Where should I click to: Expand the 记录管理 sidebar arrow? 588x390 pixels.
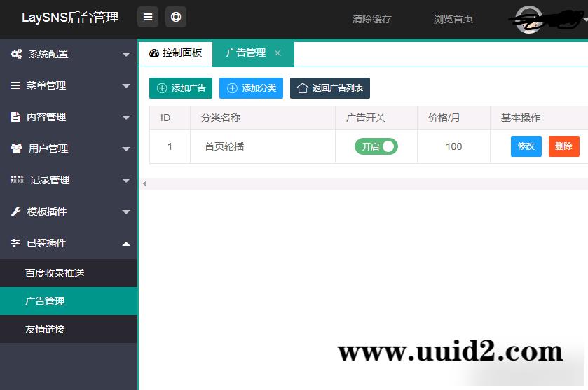126,181
